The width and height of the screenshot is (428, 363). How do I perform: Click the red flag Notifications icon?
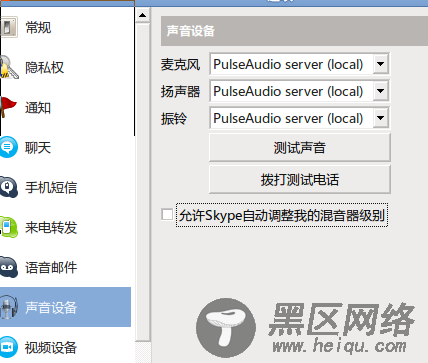(x=9, y=107)
